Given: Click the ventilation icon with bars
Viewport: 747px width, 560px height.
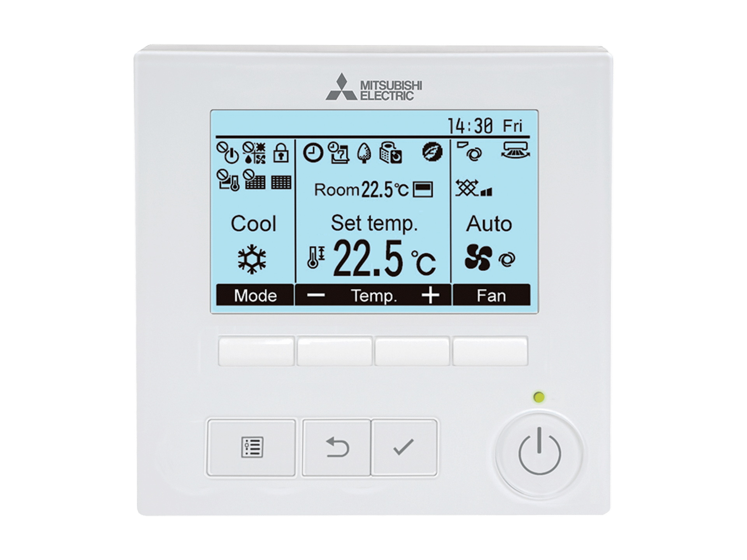Looking at the screenshot, I should pyautogui.click(x=474, y=188).
